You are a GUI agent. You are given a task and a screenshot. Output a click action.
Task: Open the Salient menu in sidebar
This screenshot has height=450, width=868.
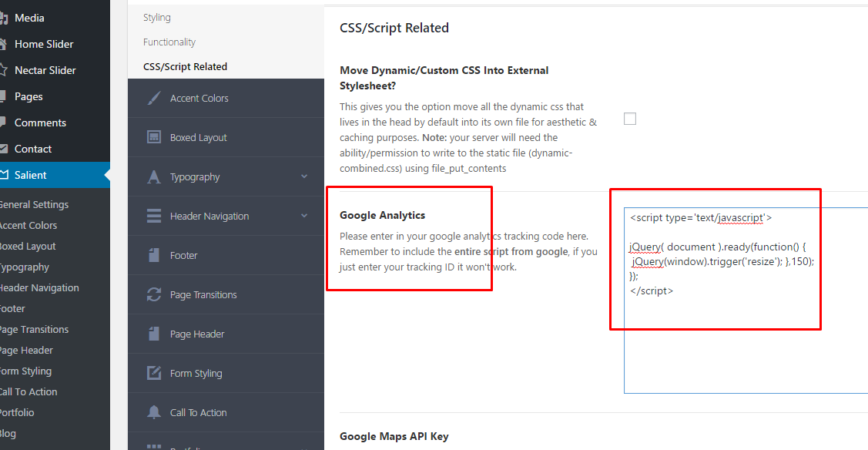pyautogui.click(x=31, y=175)
